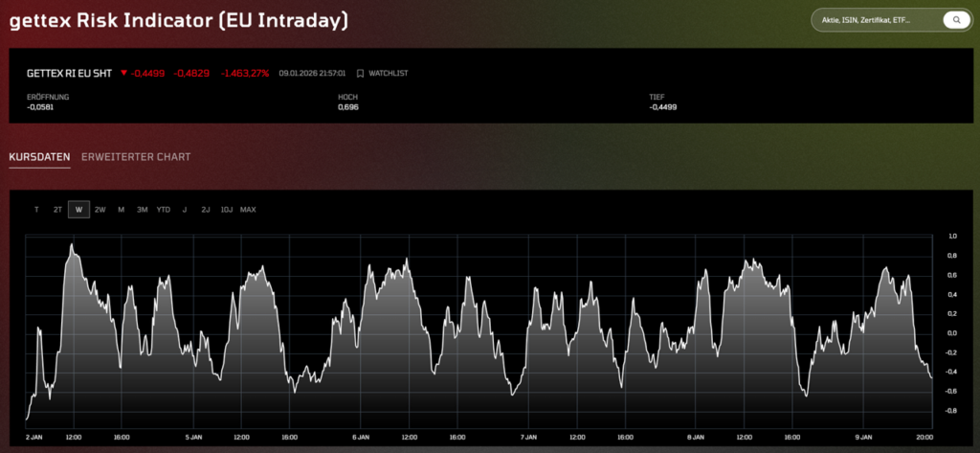Switch to the Kursdaten tab

(x=39, y=156)
